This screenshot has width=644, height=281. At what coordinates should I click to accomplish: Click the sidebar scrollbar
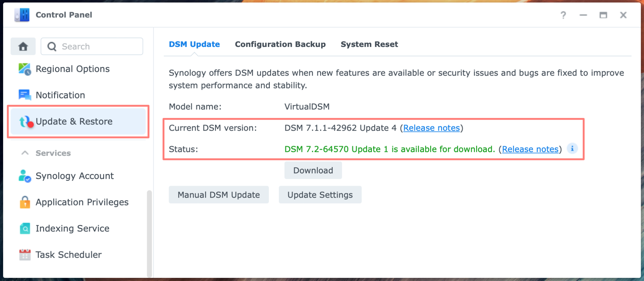[x=149, y=233]
